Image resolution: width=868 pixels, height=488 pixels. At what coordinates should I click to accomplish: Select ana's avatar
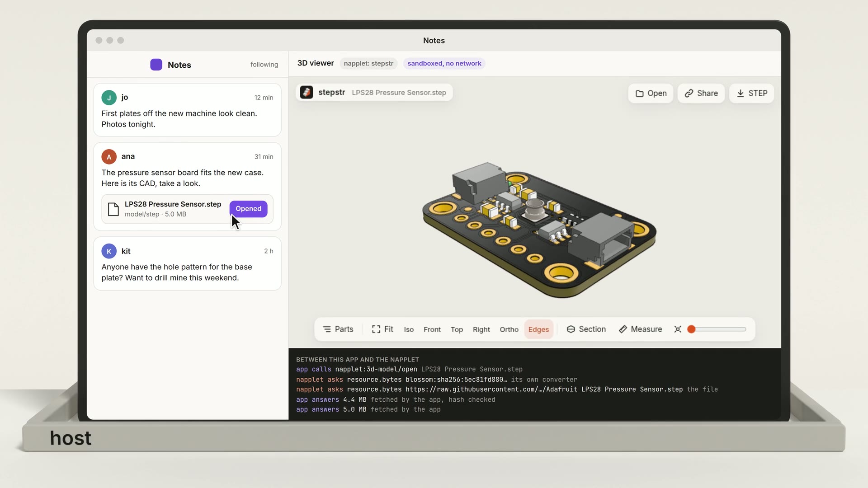coord(109,157)
